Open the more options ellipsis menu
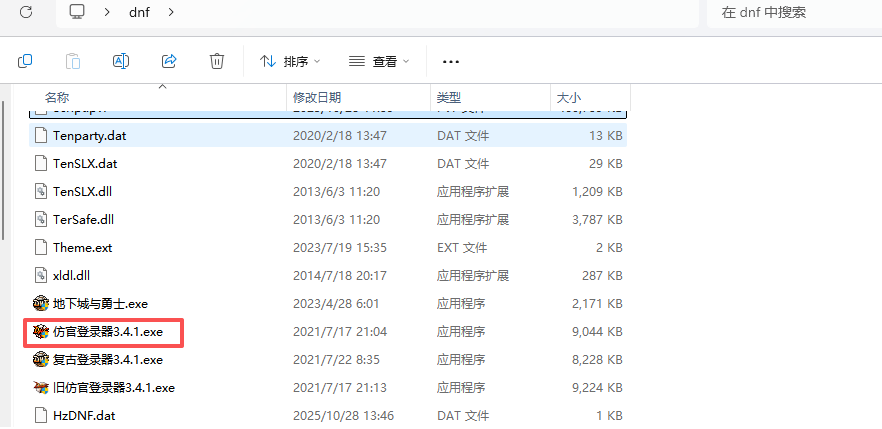Screen dimensions: 882x429 click(x=450, y=62)
